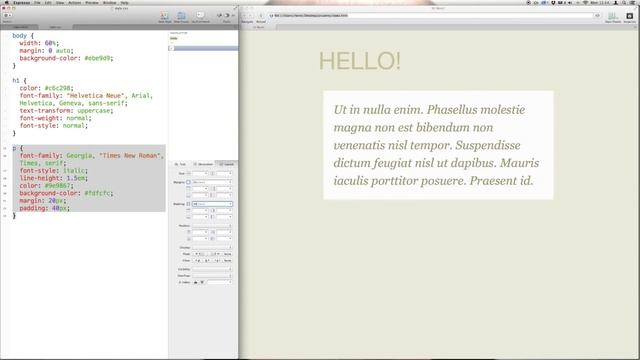This screenshot has height=360, width=640.
Task: Open Spotlight search in menu bar
Action: [x=624, y=2]
